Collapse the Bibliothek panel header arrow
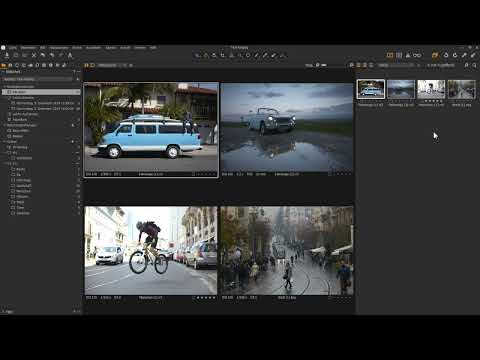Image resolution: width=480 pixels, height=360 pixels. 3,72
